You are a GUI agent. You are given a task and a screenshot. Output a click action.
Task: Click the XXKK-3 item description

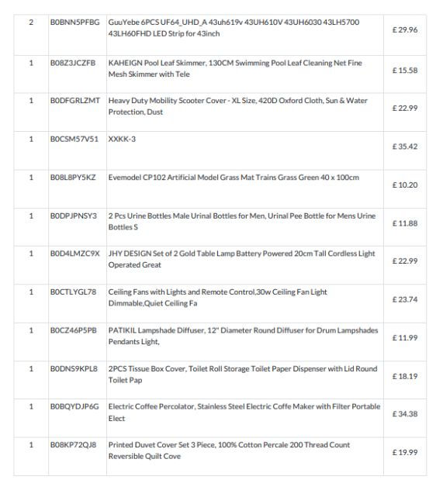122,139
